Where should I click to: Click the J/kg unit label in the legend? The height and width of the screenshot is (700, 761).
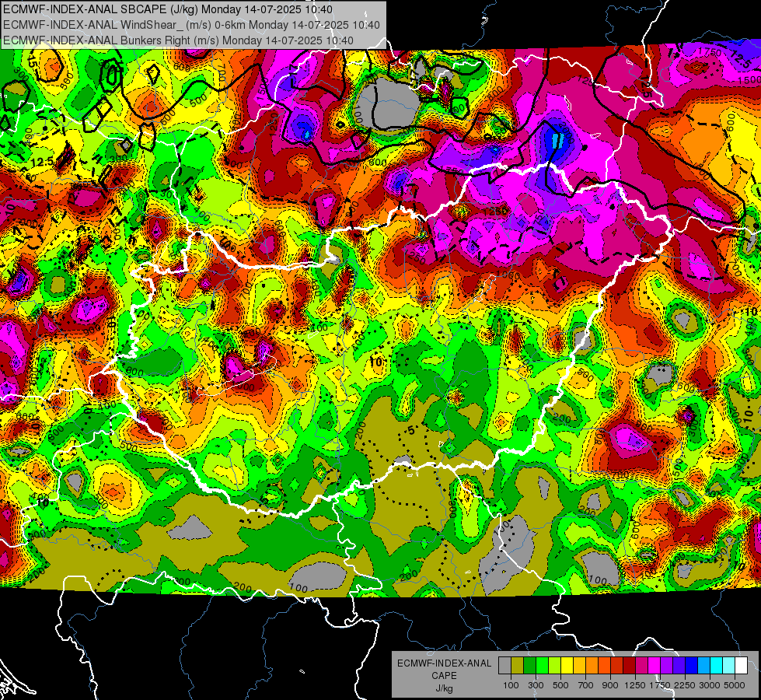pyautogui.click(x=444, y=688)
